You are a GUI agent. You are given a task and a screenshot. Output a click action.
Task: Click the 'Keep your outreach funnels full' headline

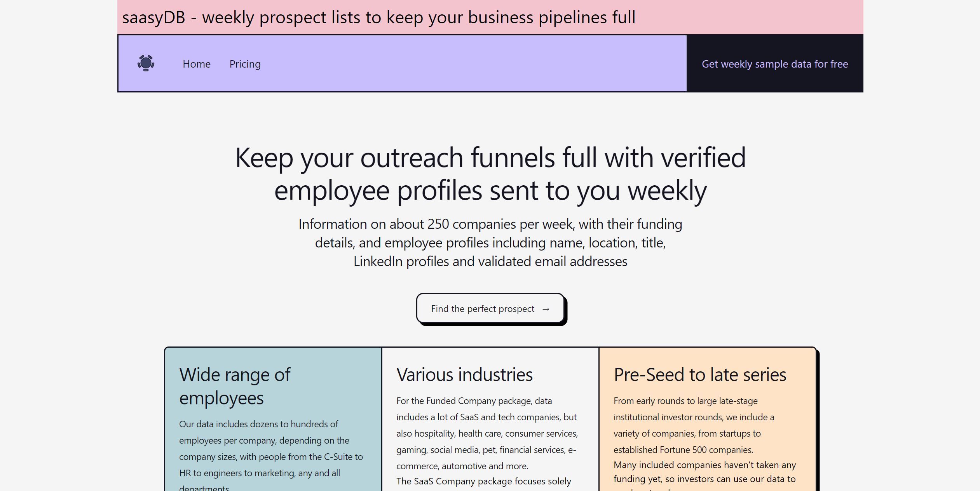pyautogui.click(x=490, y=158)
